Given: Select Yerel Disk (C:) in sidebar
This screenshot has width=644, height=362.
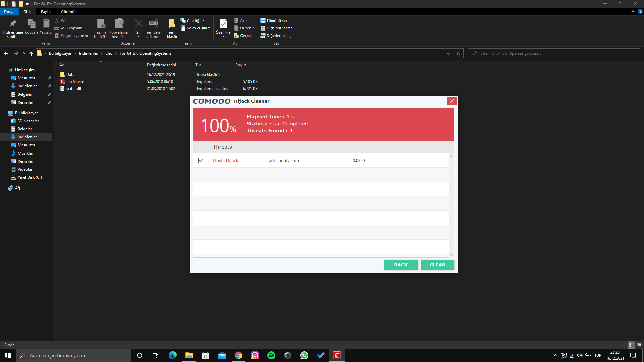Looking at the screenshot, I should pos(30,177).
